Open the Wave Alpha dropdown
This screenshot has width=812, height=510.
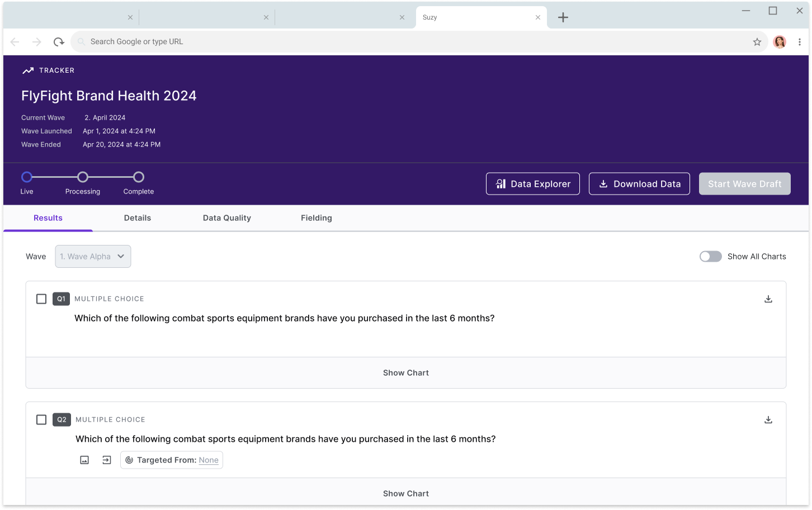point(93,257)
